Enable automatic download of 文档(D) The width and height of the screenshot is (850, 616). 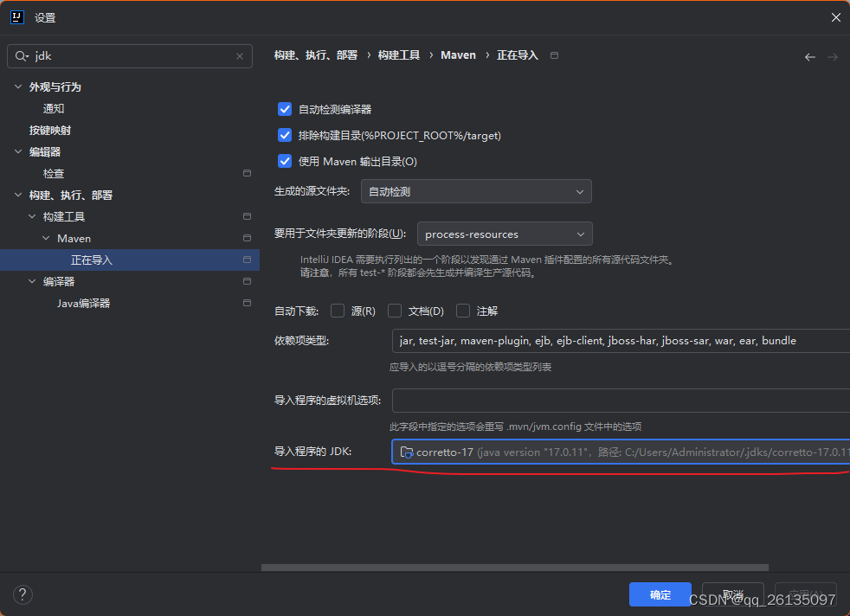click(395, 311)
